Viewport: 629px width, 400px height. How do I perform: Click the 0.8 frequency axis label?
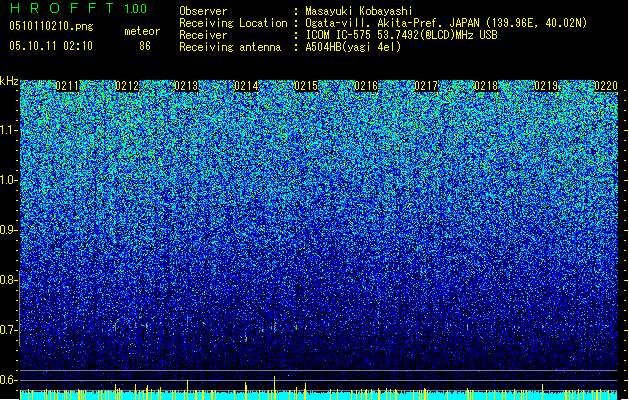point(8,280)
